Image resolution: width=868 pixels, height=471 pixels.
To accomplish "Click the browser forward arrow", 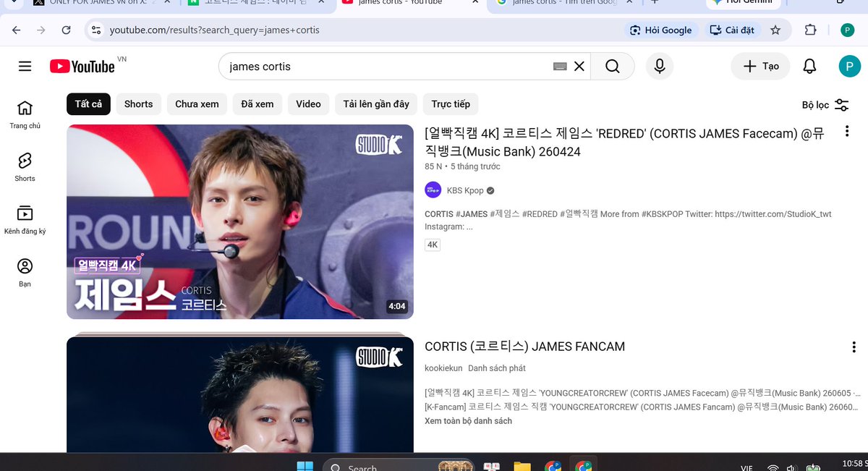I will click(41, 30).
